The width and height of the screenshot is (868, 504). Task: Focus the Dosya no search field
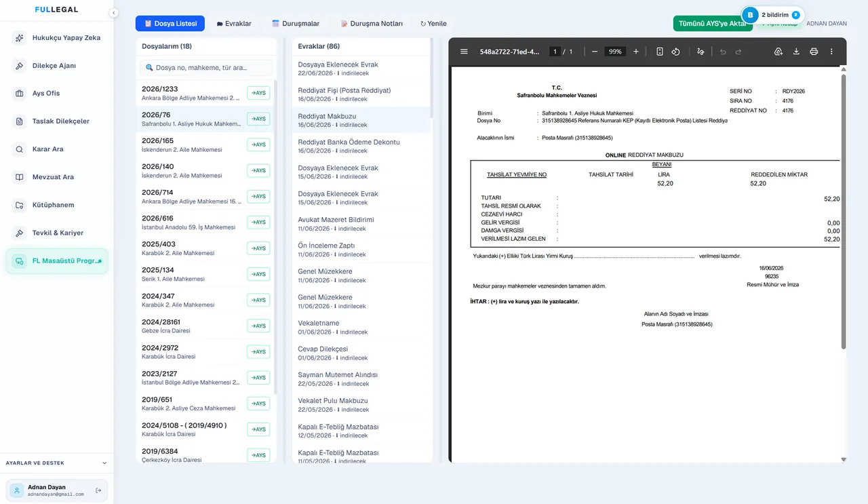coord(206,68)
